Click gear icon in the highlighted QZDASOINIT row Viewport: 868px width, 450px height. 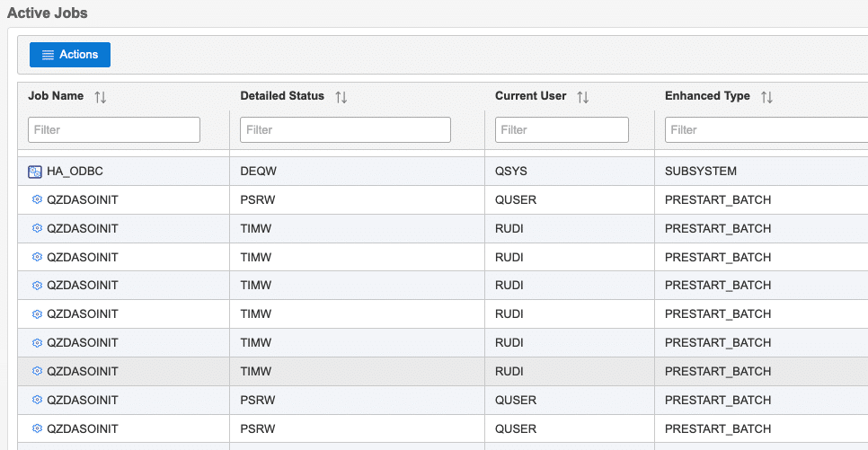pos(37,371)
